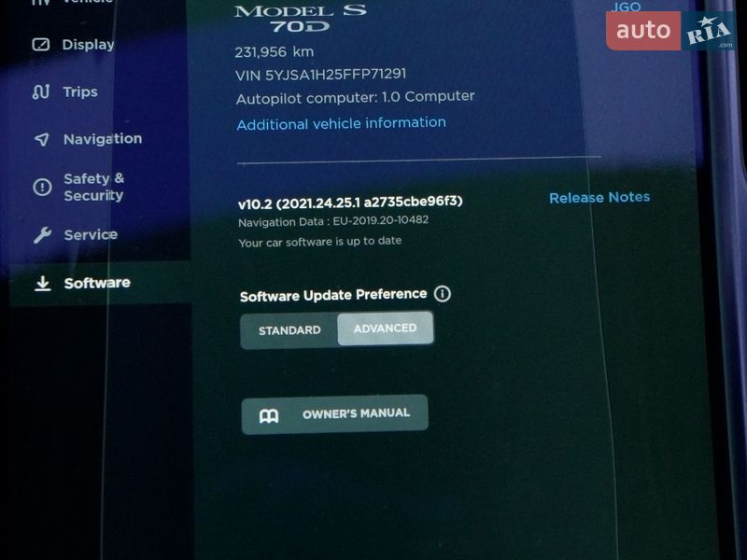Select the Software menu label
The image size is (747, 560).
pyautogui.click(x=97, y=283)
